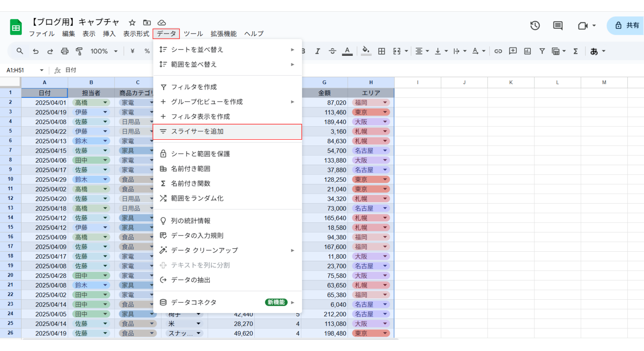This screenshot has width=644, height=351.
Task: Apply strikethrough formatting
Action: pyautogui.click(x=332, y=51)
